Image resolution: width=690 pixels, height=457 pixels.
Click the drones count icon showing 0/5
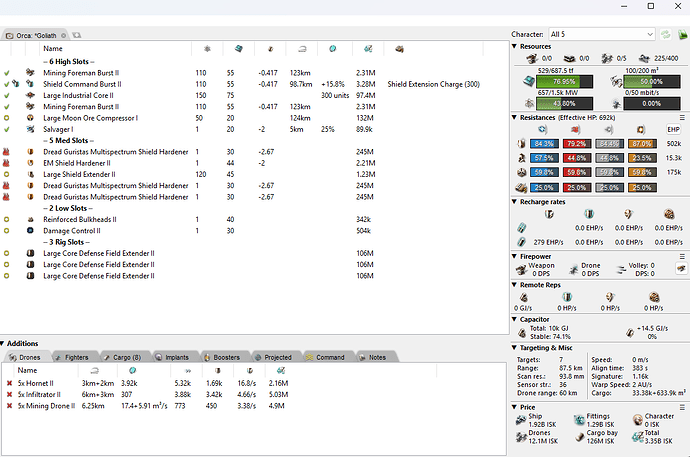[x=607, y=58]
